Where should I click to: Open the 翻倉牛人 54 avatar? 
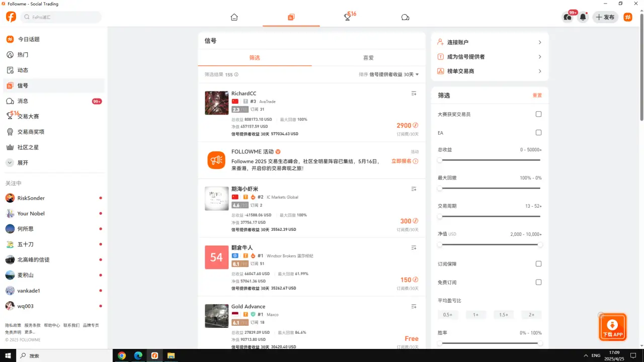pyautogui.click(x=217, y=257)
